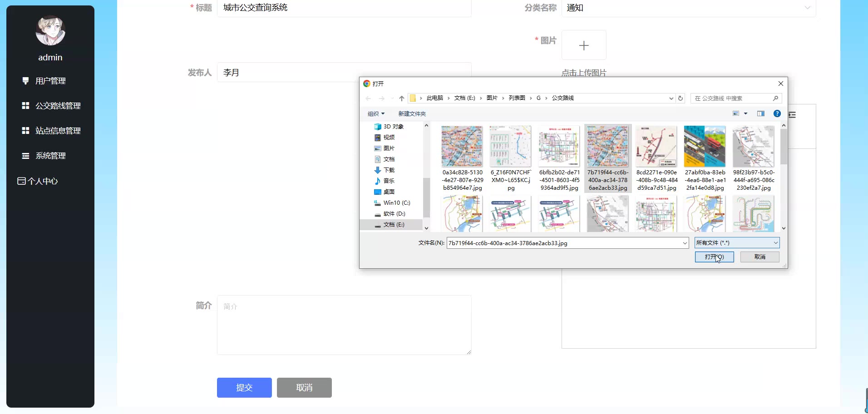Close the 打开 file dialog

pyautogui.click(x=781, y=84)
